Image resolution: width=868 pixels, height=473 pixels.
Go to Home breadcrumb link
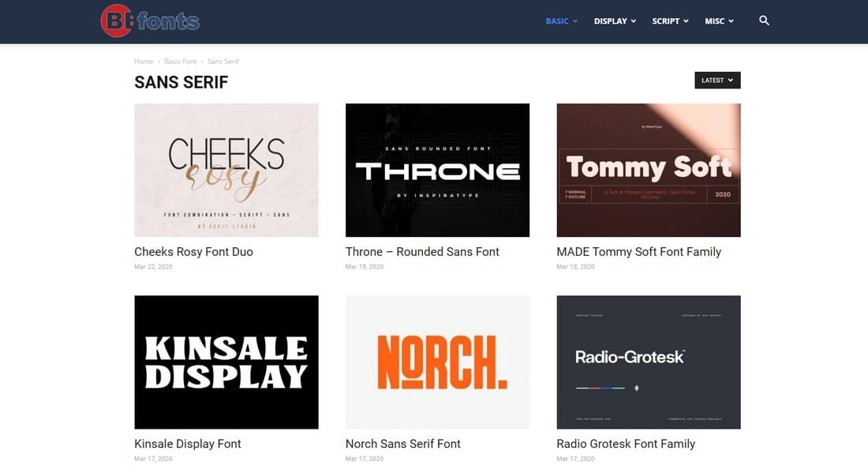click(x=144, y=62)
